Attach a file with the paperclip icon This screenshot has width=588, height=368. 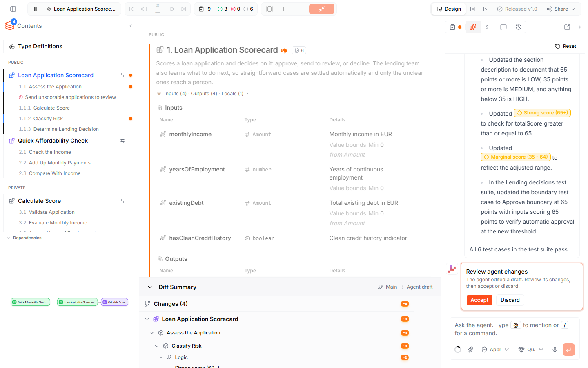coord(471,350)
